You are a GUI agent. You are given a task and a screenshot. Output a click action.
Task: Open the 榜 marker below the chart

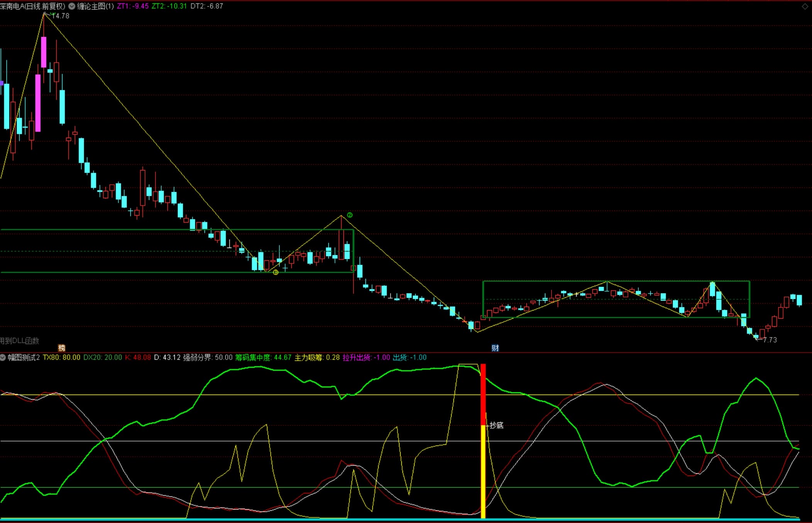[62, 348]
